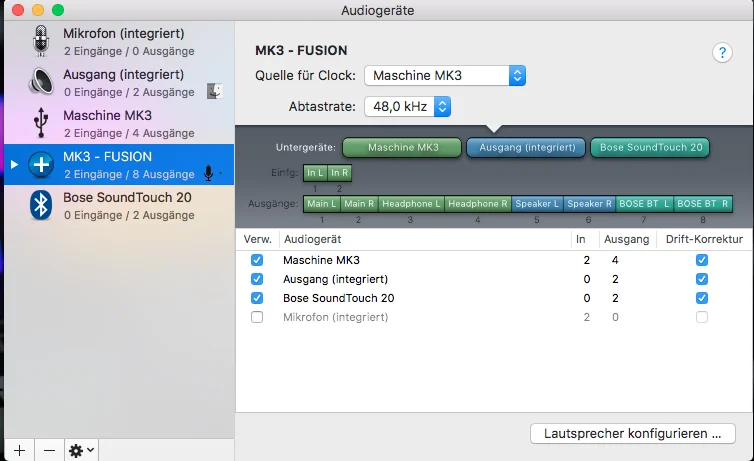Viewport: 754px width, 461px height.
Task: Select Bose SoundTouch 20 in device list
Action: 119,206
